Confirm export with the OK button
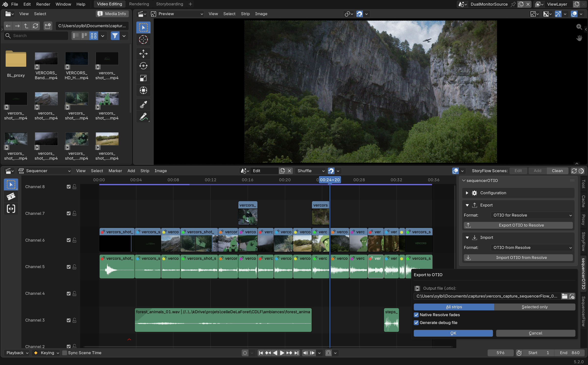 coord(453,333)
